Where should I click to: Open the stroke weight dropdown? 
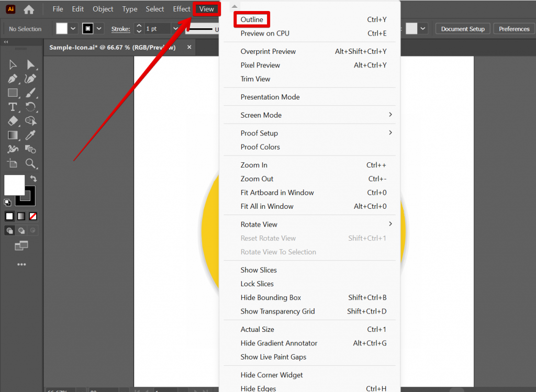coord(175,29)
